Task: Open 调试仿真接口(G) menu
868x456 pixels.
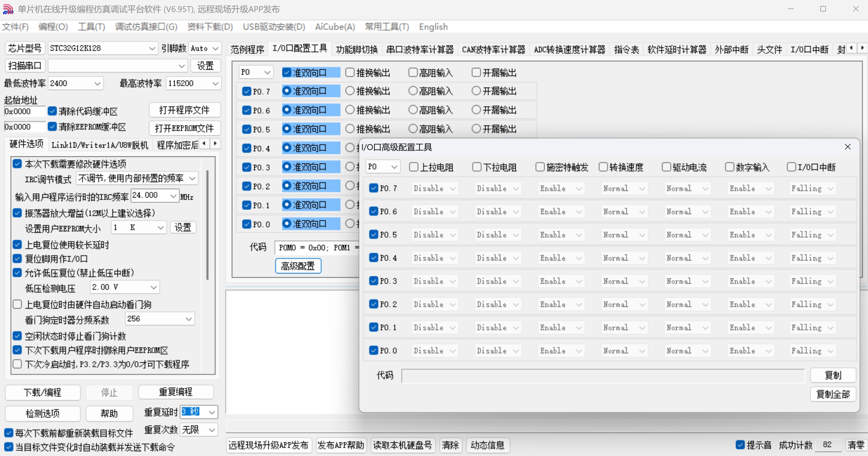Action: click(146, 27)
